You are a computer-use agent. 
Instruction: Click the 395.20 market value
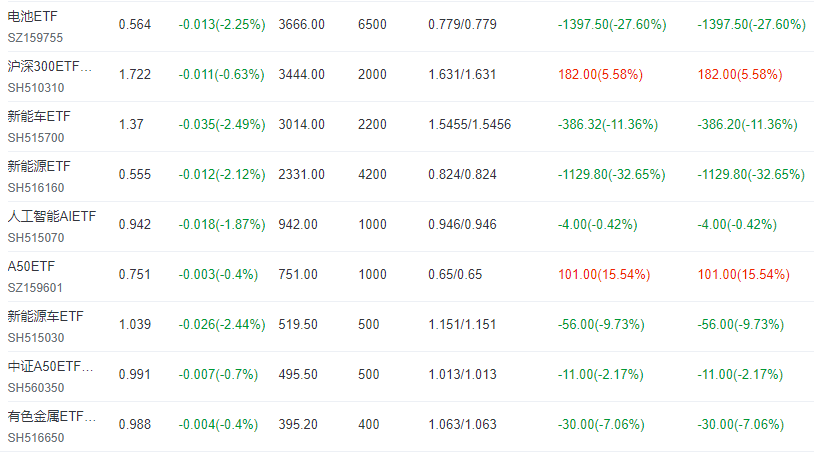[x=297, y=424]
